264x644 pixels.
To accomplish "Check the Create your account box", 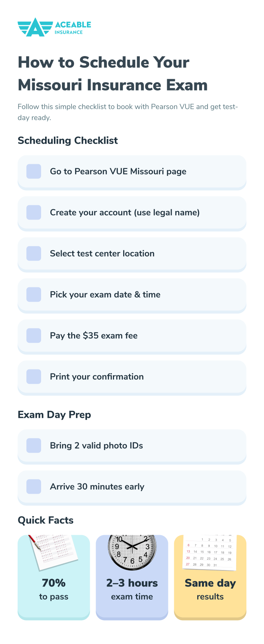I will 34,213.
